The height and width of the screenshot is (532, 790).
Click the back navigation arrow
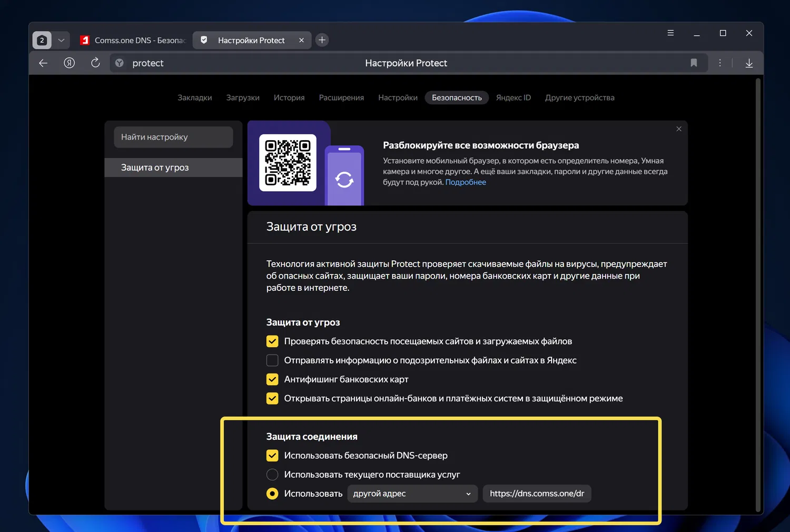pyautogui.click(x=43, y=63)
